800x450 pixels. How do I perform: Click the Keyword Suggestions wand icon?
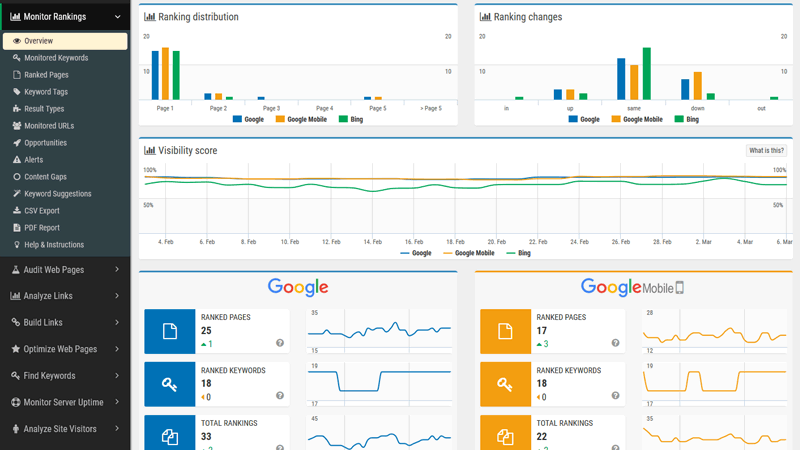17,193
